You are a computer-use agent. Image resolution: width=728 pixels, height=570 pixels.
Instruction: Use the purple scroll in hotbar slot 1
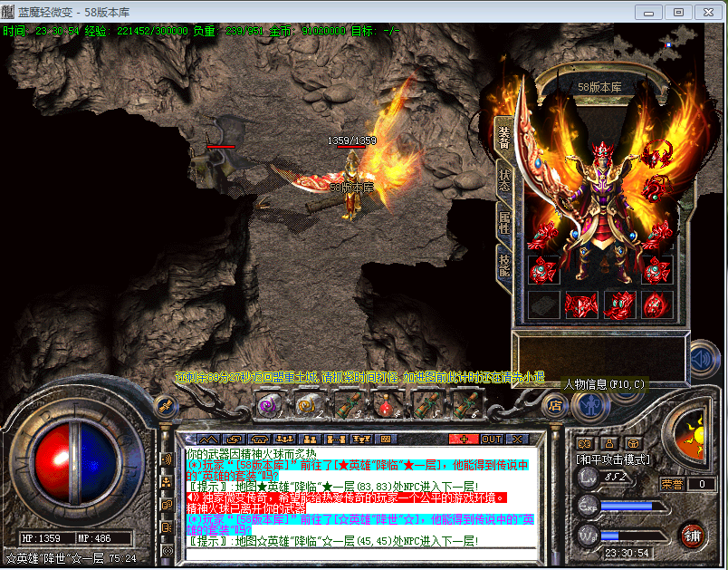[269, 405]
